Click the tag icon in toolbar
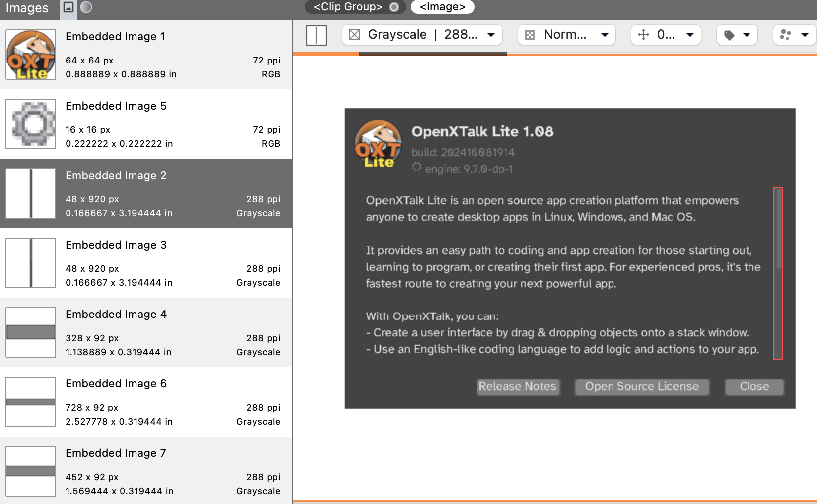This screenshot has width=817, height=504. 729,35
